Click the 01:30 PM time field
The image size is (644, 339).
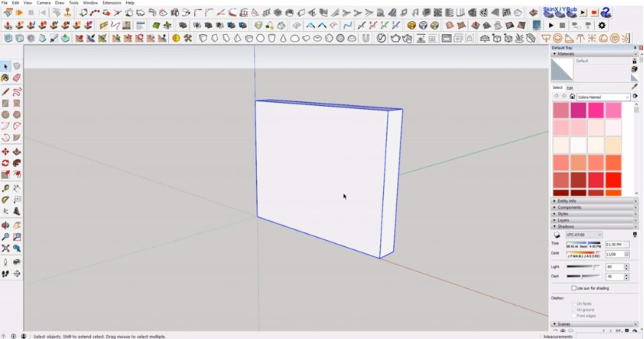[617, 244]
